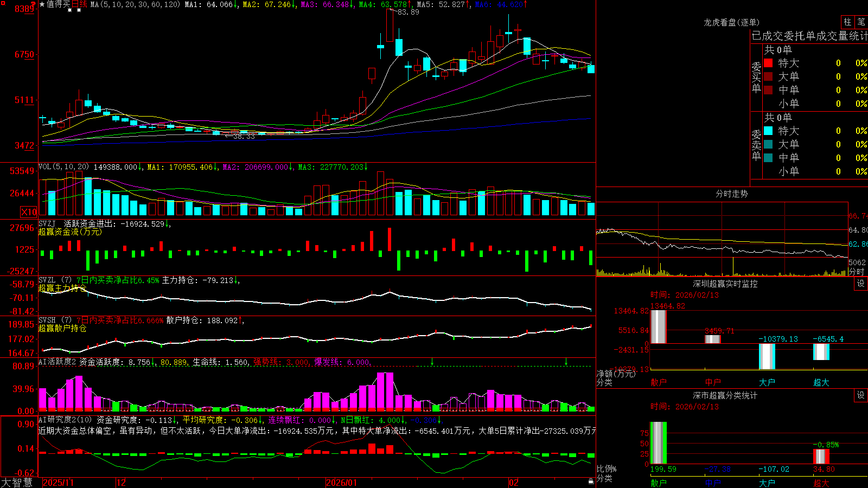The height and width of the screenshot is (488, 868).
Task: Click the 中户 bar labeled 3459.71
Action: 713,339
